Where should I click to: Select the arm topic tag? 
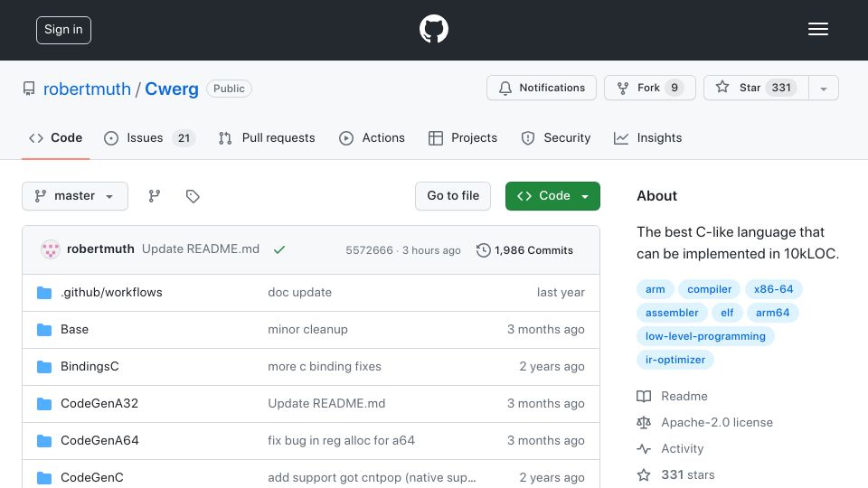tap(655, 289)
